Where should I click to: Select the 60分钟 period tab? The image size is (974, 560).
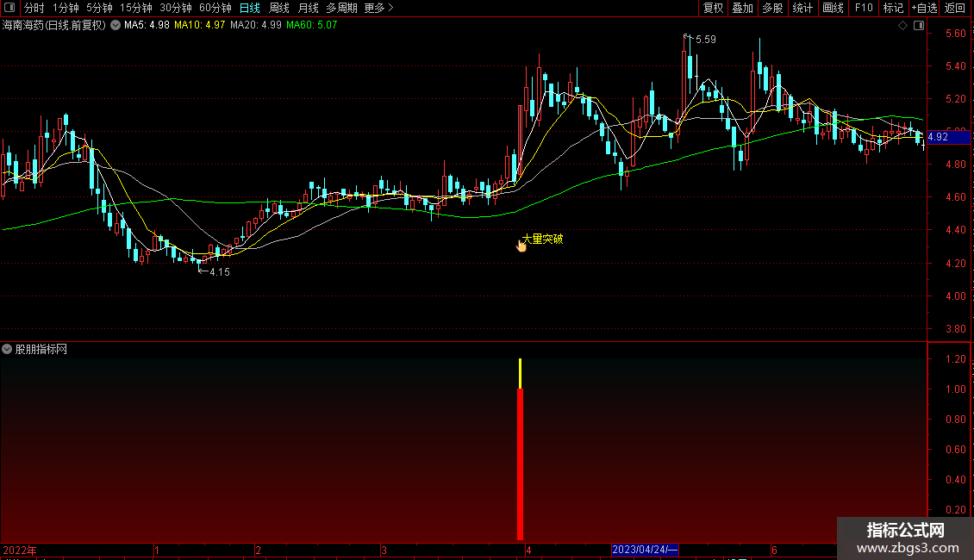pos(215,8)
